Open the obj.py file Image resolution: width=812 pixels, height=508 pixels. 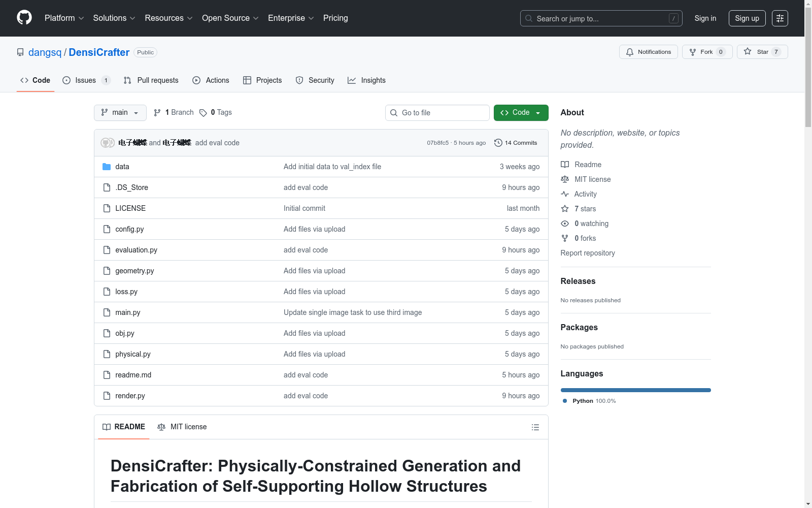pyautogui.click(x=125, y=333)
